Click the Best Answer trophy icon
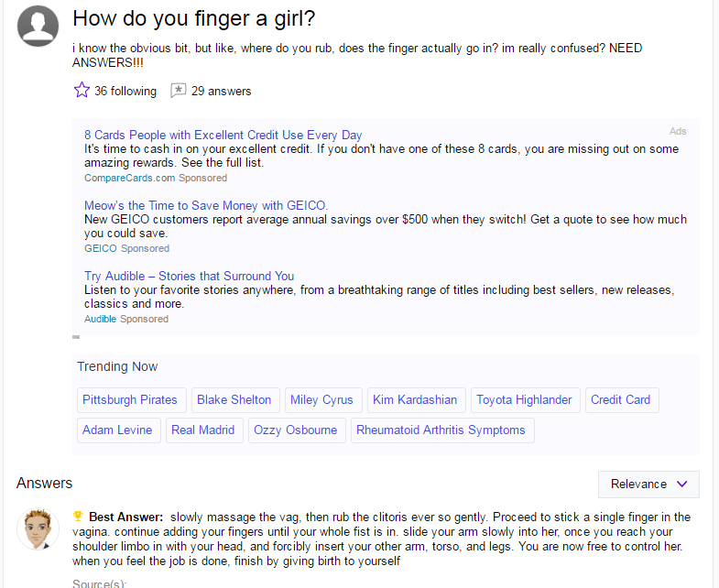The image size is (719, 588). (x=78, y=517)
